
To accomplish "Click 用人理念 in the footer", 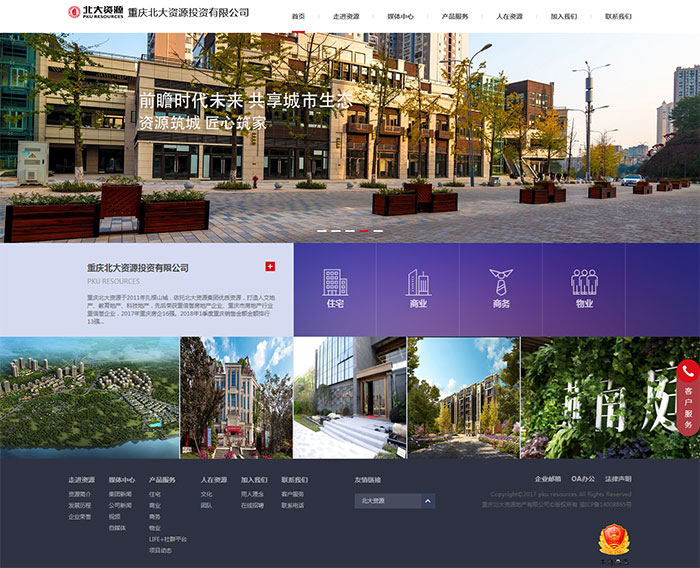I will point(252,494).
